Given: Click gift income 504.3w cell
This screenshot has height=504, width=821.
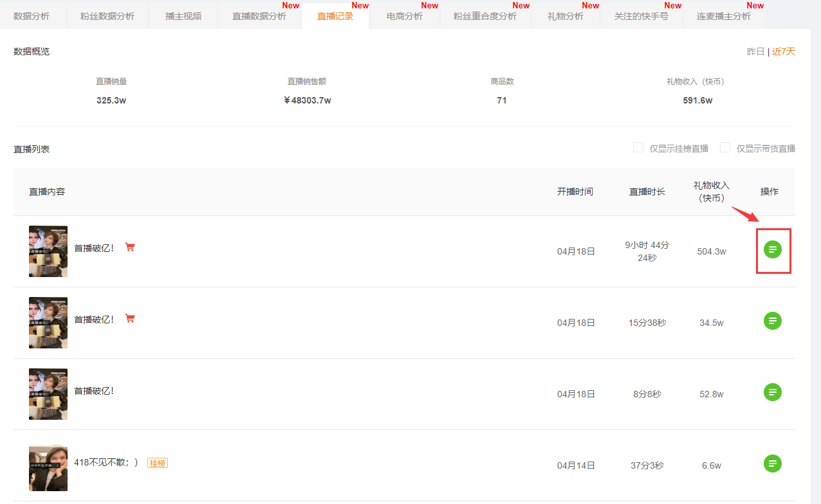Looking at the screenshot, I should pyautogui.click(x=712, y=251).
